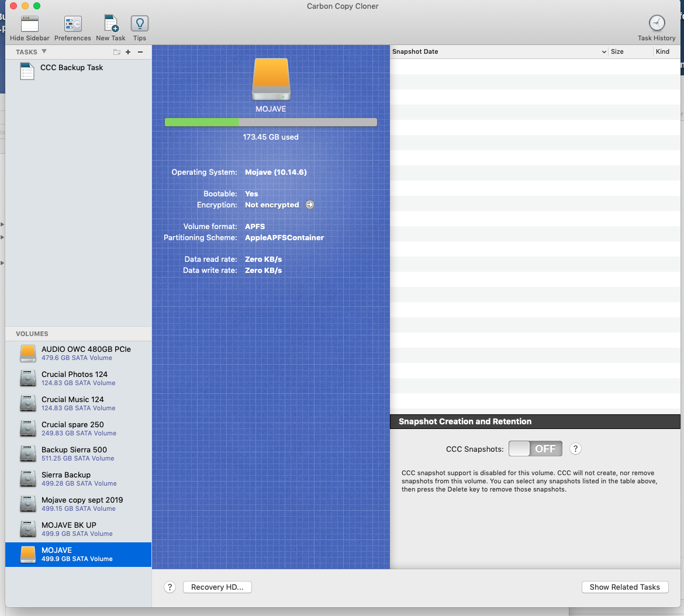Image resolution: width=684 pixels, height=616 pixels.
Task: Click the Backup Sierra 500 drive icon
Action: 28,454
